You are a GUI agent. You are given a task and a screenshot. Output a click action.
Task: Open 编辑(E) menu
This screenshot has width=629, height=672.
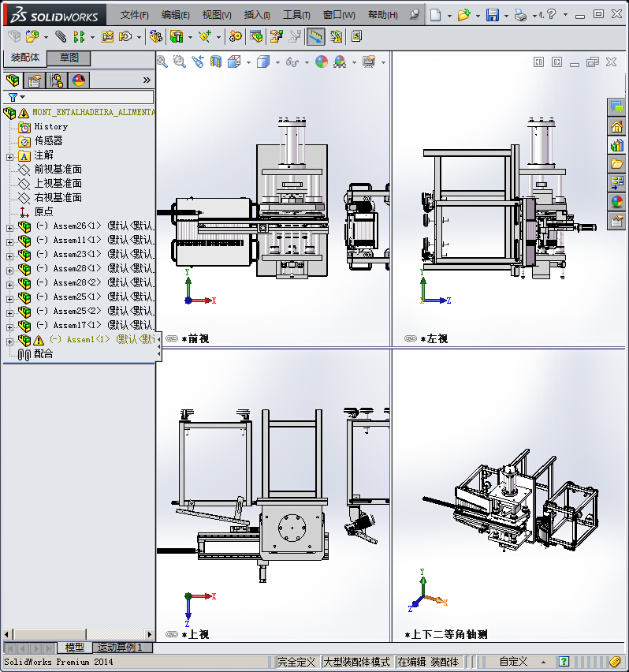176,15
